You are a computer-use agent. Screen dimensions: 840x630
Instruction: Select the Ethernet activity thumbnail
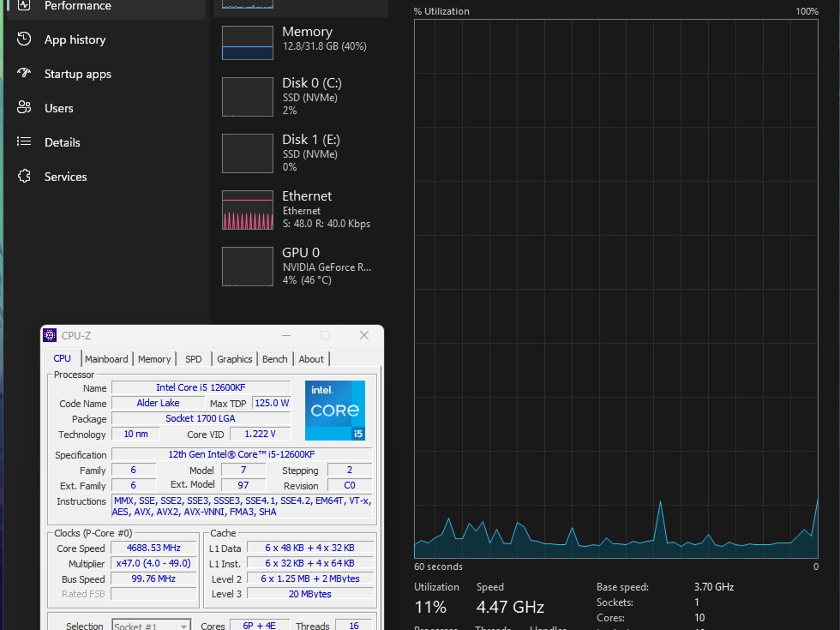[247, 210]
